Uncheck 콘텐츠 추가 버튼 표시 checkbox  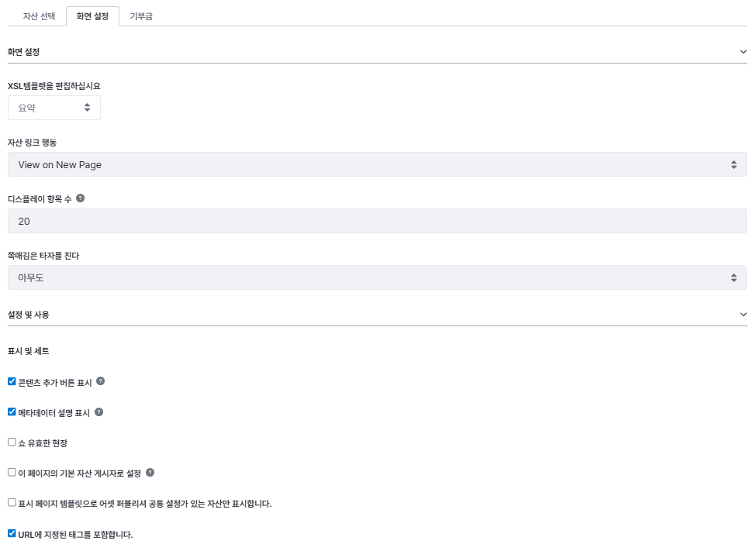pyautogui.click(x=12, y=381)
